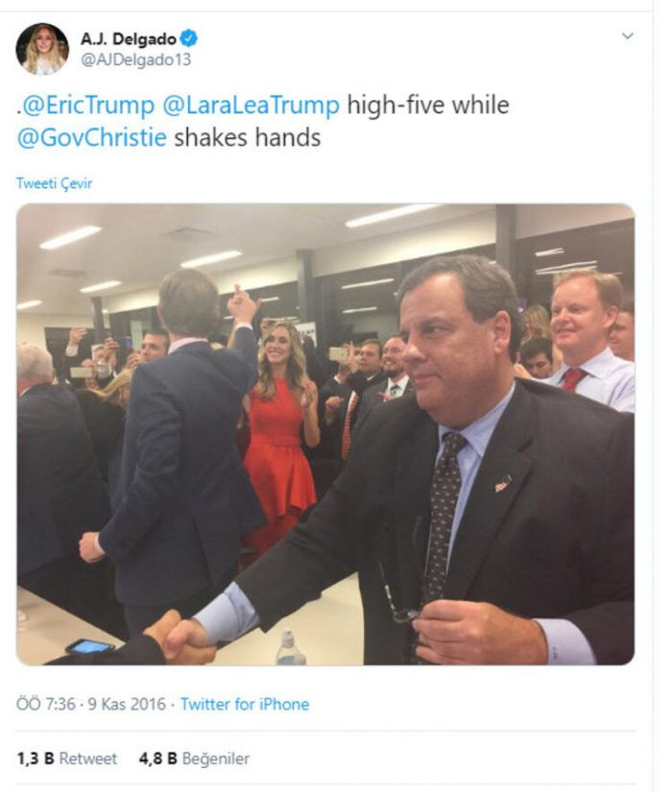Click Tweeti Çevir to translate tweet
The image size is (672, 792).
click(54, 182)
